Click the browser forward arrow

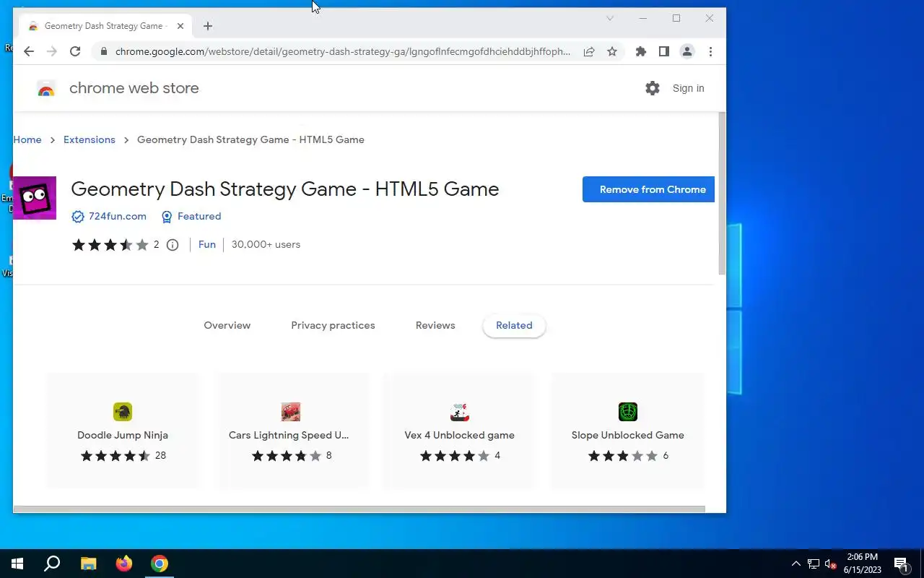click(51, 51)
